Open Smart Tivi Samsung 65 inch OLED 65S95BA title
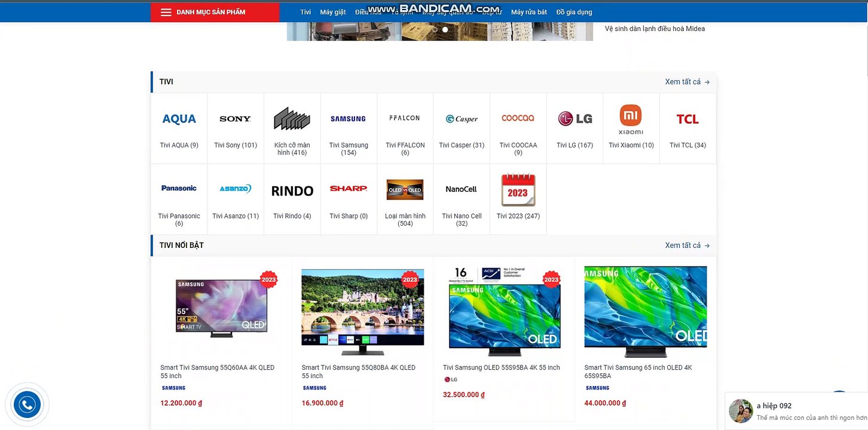This screenshot has width=868, height=430. [638, 371]
